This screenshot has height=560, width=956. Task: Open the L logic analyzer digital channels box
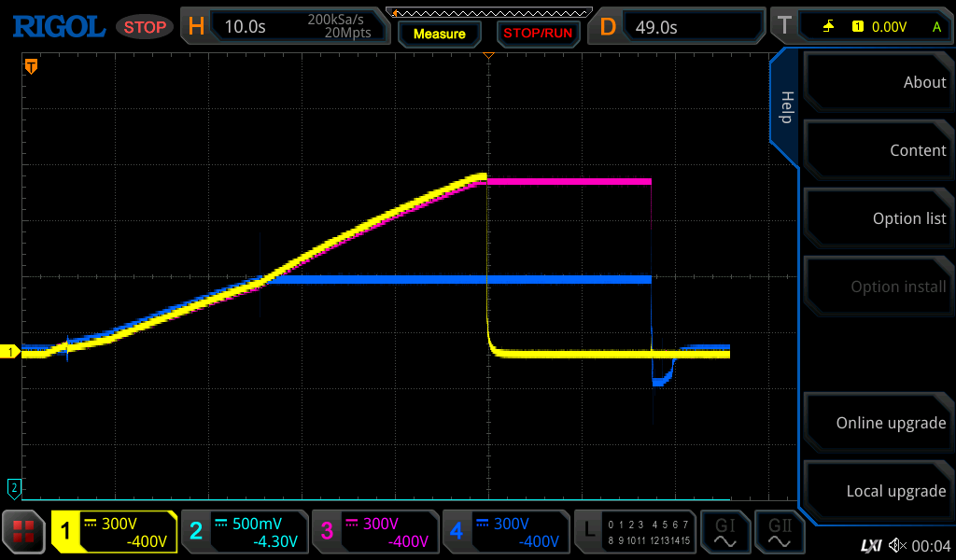click(636, 532)
